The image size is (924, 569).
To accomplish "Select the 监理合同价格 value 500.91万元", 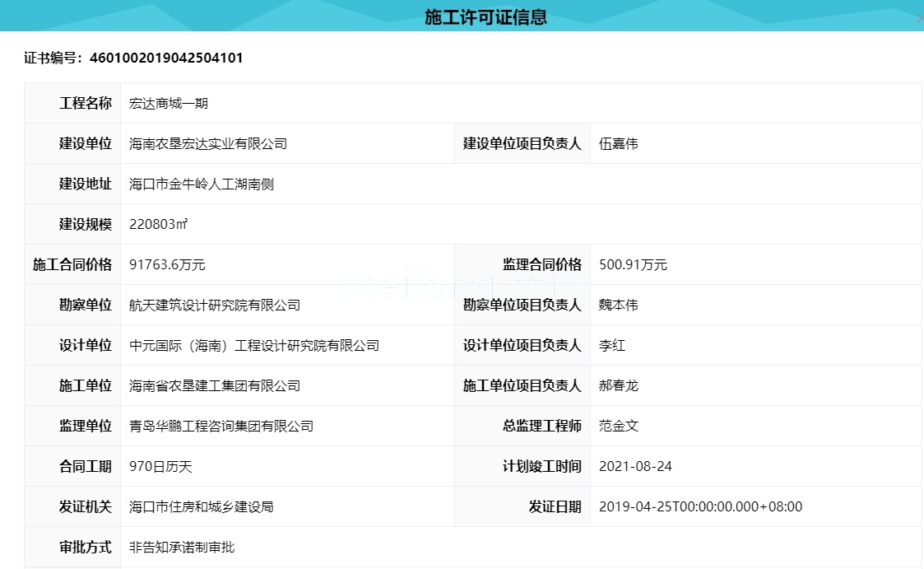I will click(635, 264).
